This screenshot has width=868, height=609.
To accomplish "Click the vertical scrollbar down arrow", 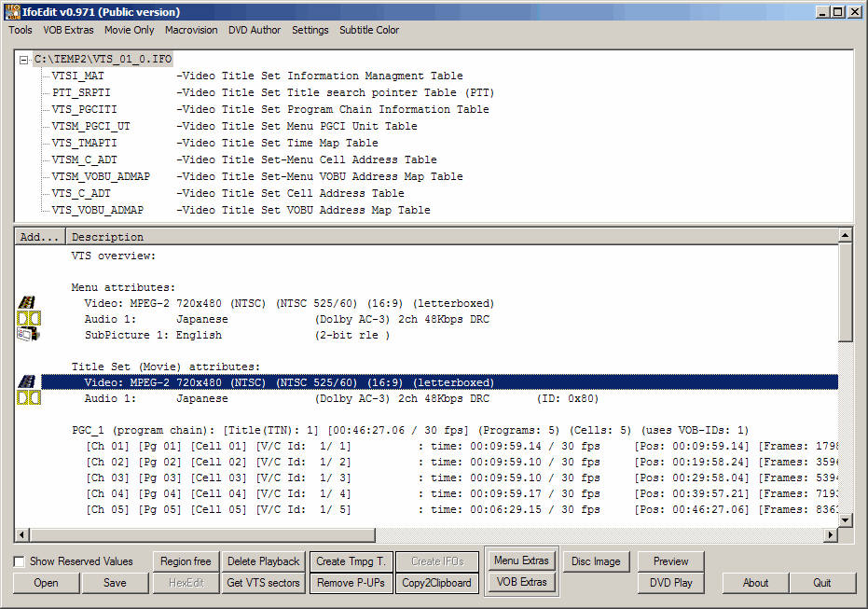I will click(845, 519).
